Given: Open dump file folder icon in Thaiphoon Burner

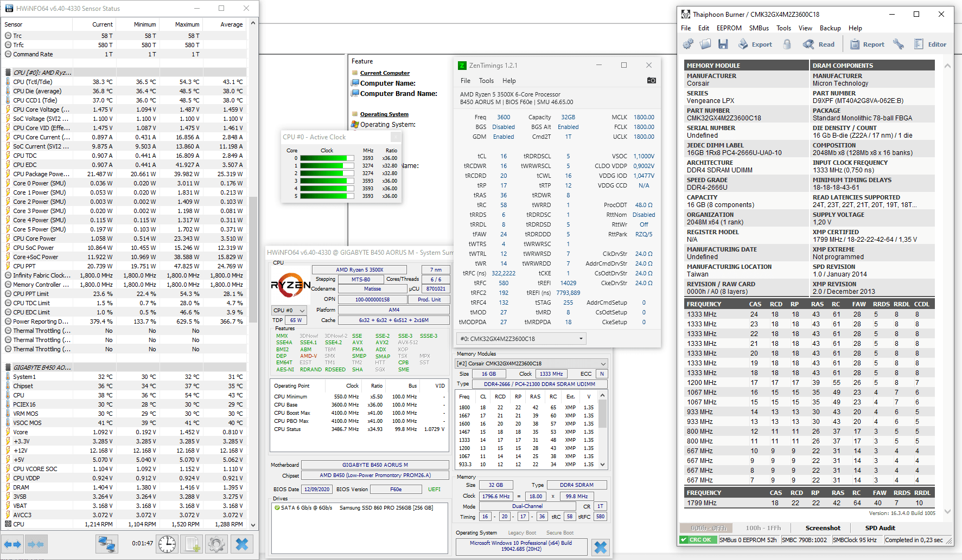Looking at the screenshot, I should click(x=705, y=44).
